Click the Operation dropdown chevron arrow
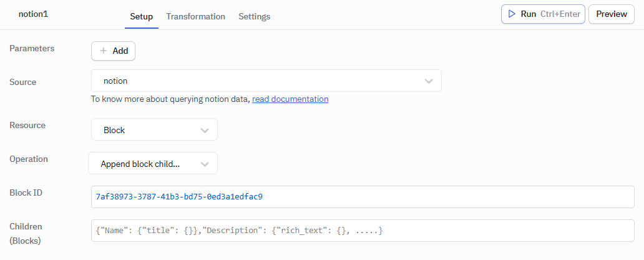The image size is (644, 260). [x=205, y=164]
